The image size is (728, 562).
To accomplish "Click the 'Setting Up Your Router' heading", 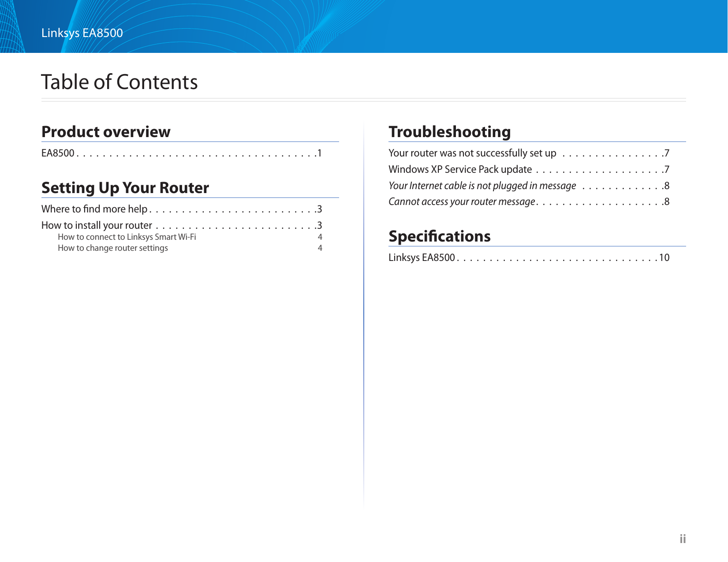I will (125, 188).
